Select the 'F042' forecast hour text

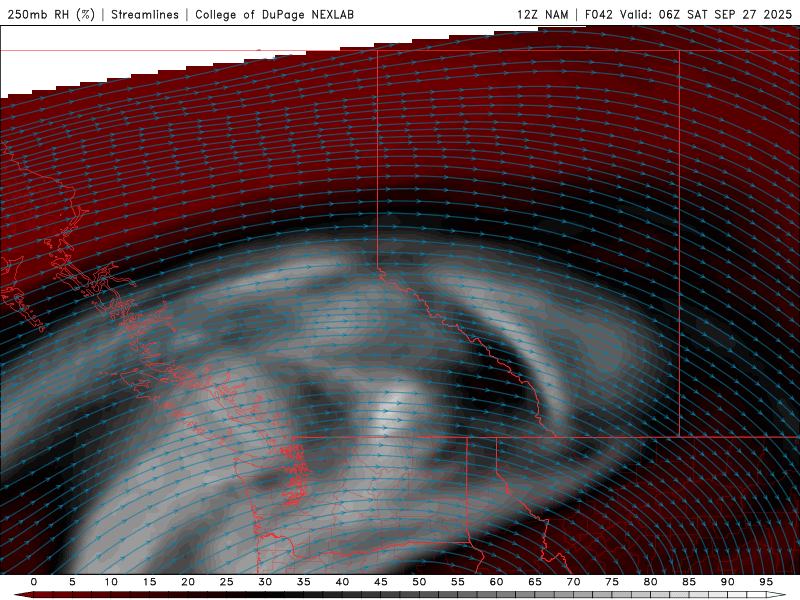pyautogui.click(x=598, y=14)
